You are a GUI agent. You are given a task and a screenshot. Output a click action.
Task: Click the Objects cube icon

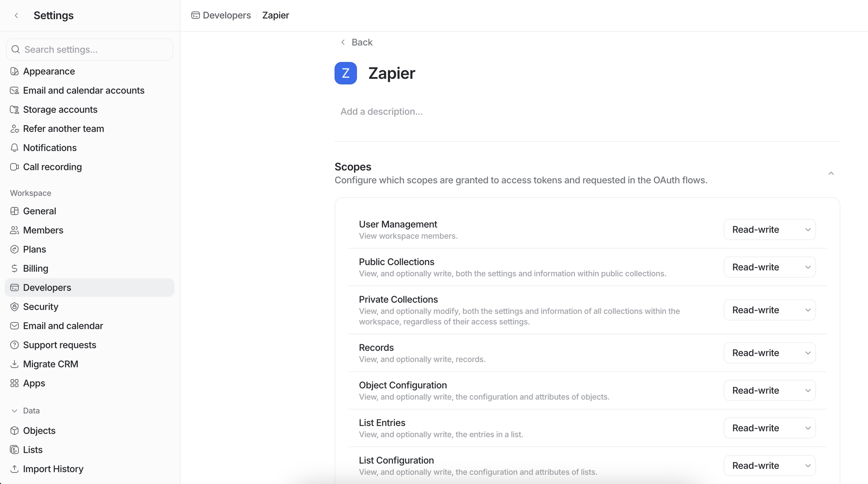tap(14, 431)
